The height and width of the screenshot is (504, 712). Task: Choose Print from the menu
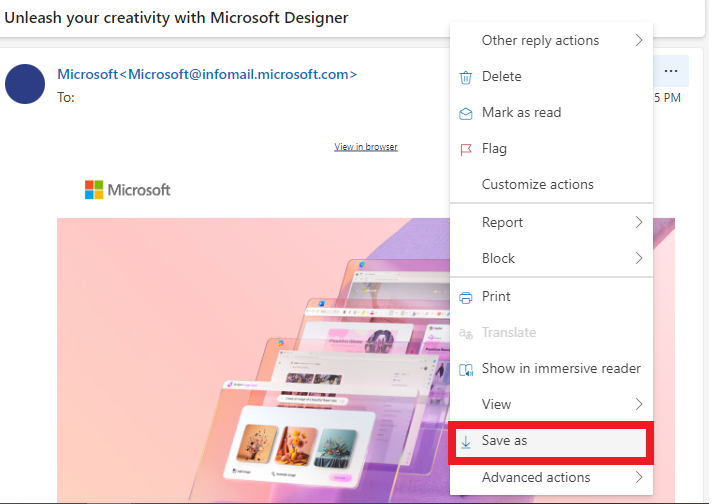pyautogui.click(x=551, y=296)
